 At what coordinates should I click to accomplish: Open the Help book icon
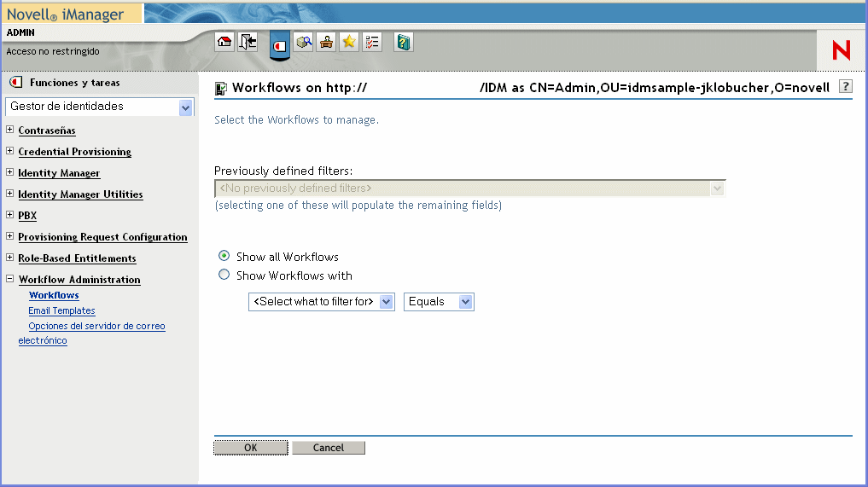[x=404, y=42]
